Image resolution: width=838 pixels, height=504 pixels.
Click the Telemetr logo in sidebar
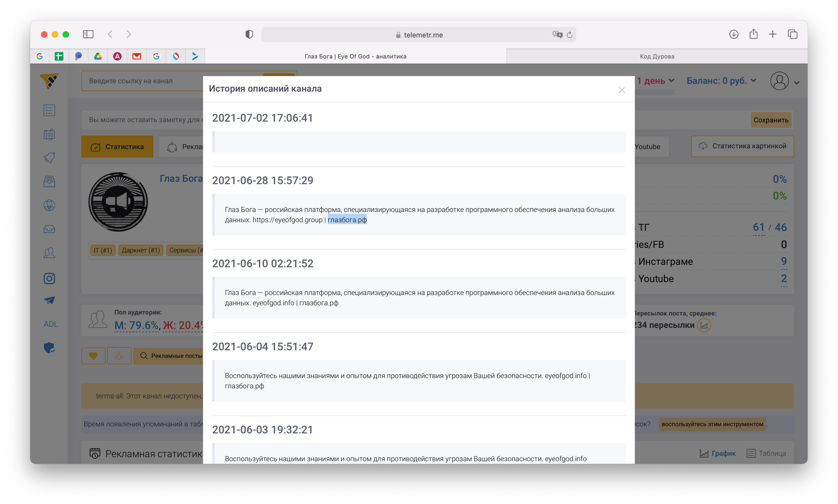49,81
